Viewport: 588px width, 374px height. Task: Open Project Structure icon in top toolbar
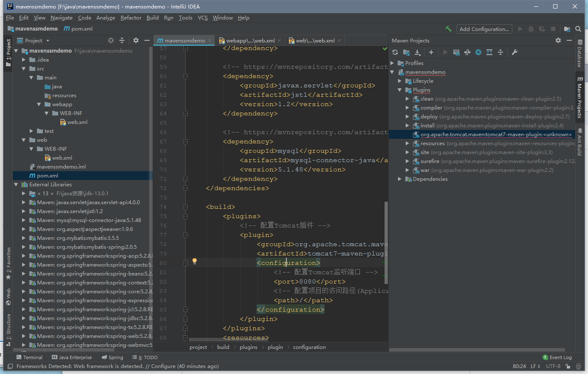click(567, 29)
